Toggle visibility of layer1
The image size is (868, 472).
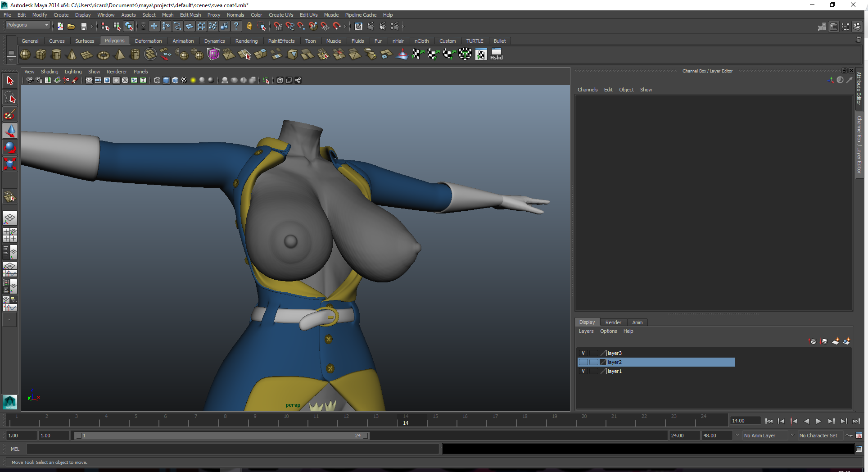[583, 371]
